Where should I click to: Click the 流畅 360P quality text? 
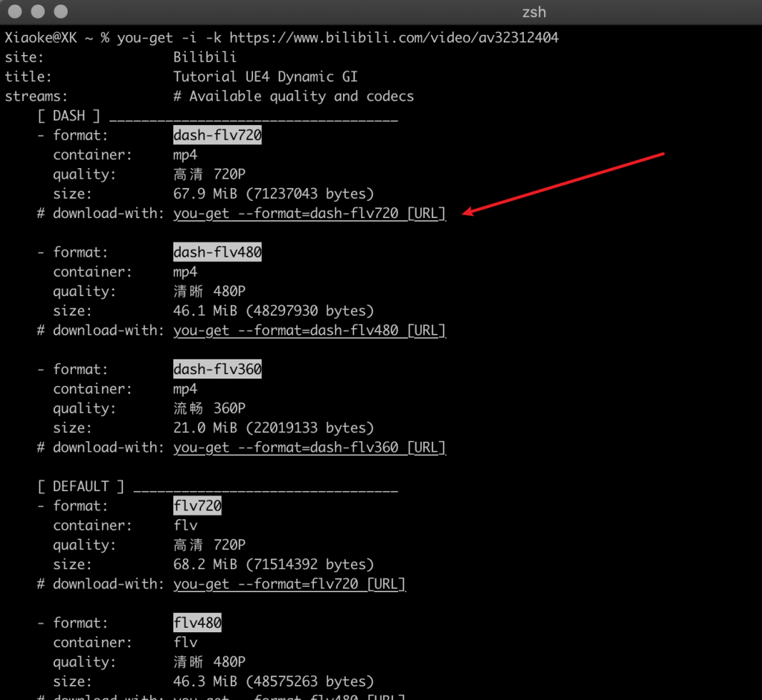click(x=209, y=408)
